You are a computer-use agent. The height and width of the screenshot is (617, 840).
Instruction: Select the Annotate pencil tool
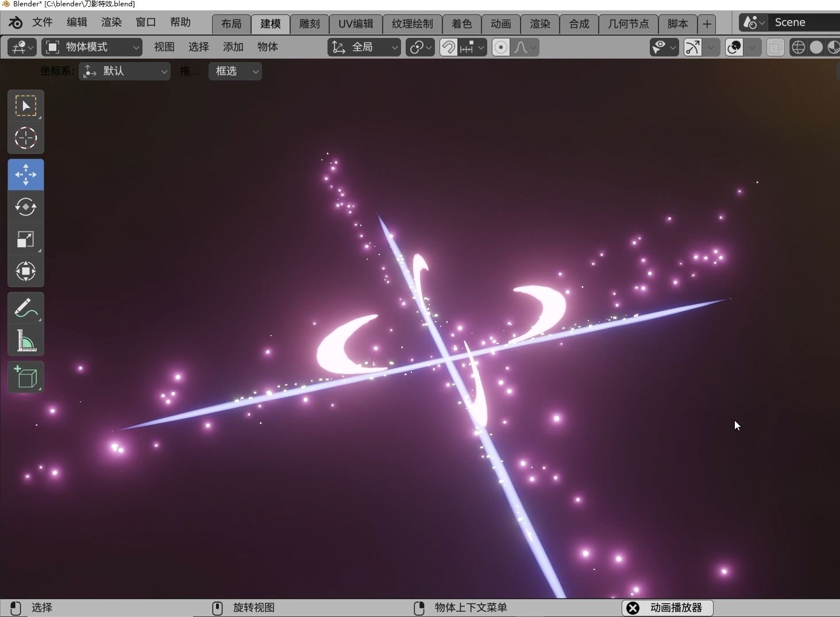pos(26,308)
